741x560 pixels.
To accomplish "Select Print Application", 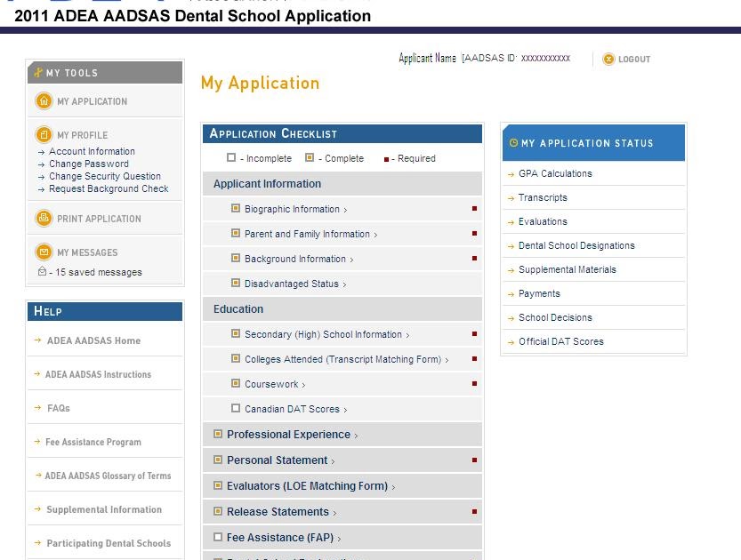I will pos(100,219).
